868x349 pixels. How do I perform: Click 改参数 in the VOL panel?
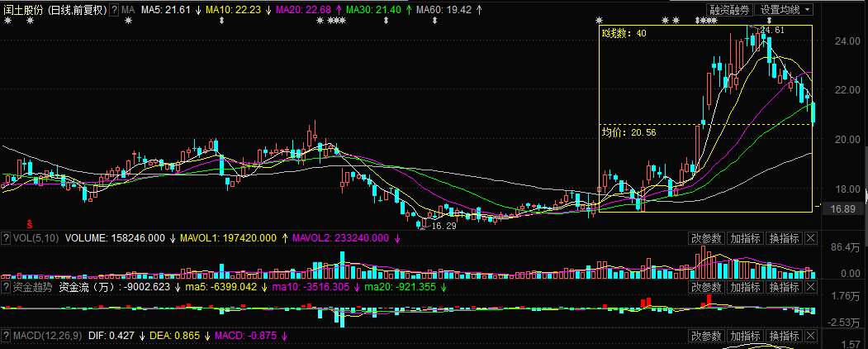click(706, 238)
